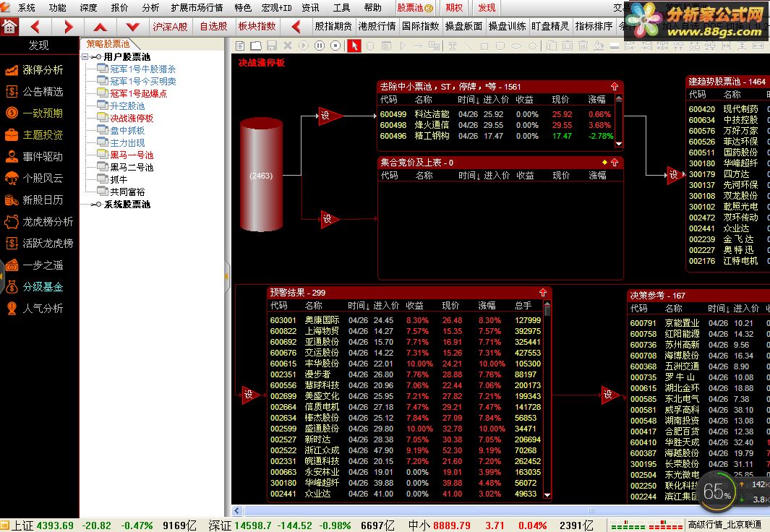The height and width of the screenshot is (532, 770).
Task: Switch to the 股票池 tab in menu bar
Action: [x=415, y=8]
